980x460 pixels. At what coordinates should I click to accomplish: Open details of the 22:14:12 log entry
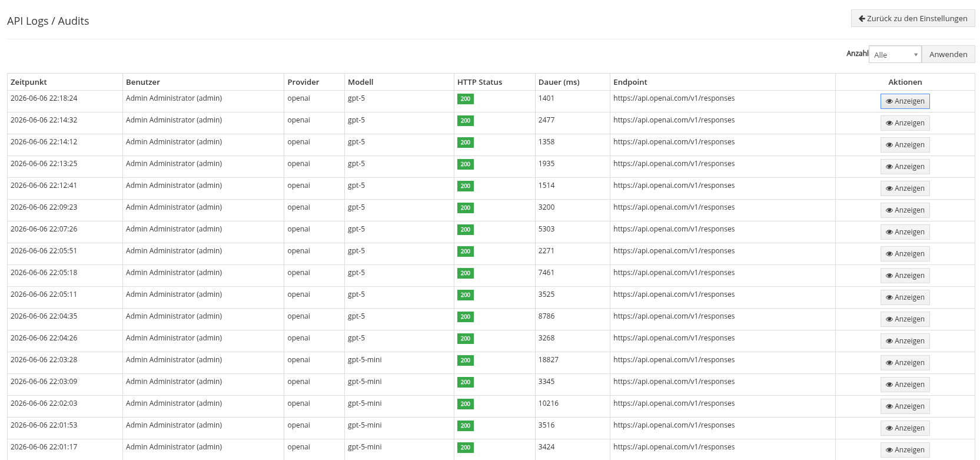tap(905, 145)
